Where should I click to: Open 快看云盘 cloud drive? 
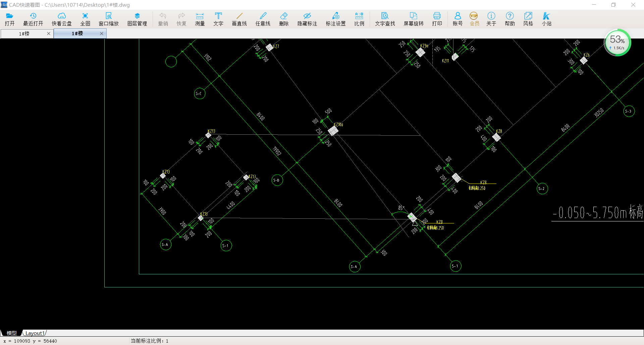coord(62,19)
